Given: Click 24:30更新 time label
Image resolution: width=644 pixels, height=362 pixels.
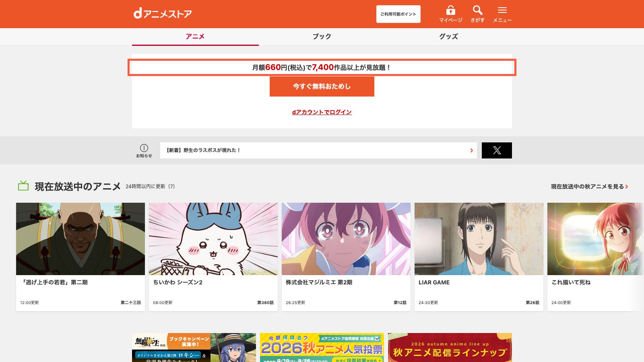Looking at the screenshot, I should (428, 302).
